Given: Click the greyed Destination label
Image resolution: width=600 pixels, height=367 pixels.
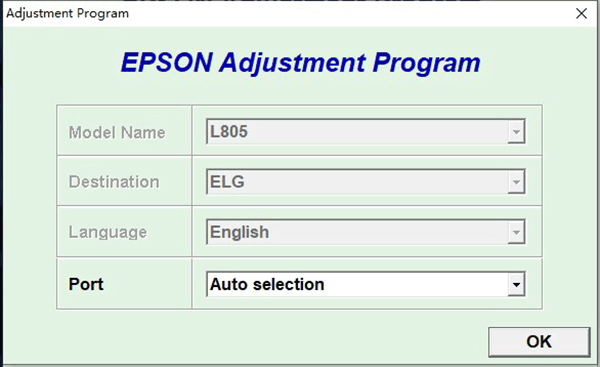Looking at the screenshot, I should click(x=114, y=182).
